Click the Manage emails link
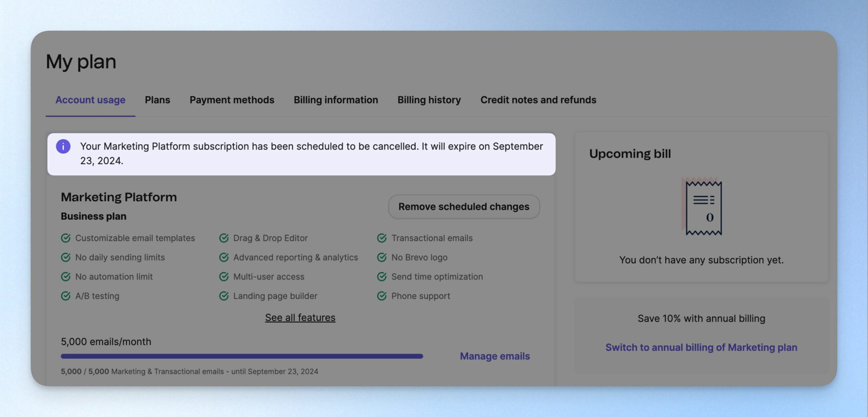The image size is (868, 417). coord(495,356)
